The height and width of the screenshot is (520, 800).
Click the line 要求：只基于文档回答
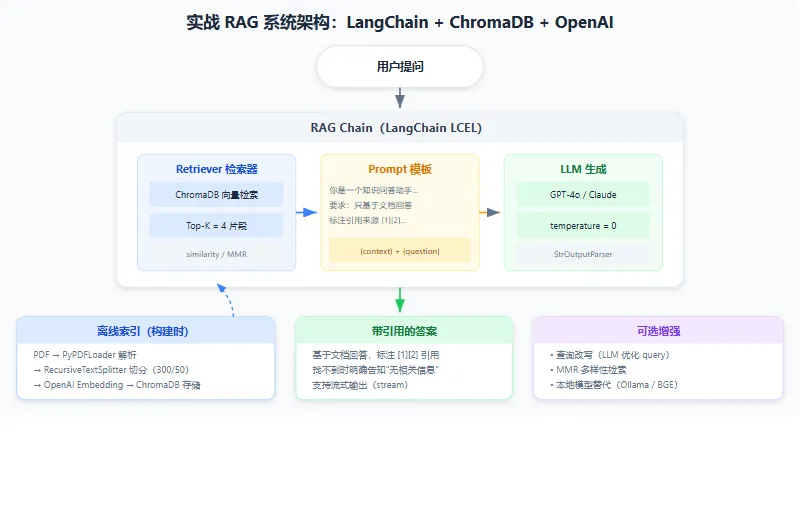coord(370,205)
